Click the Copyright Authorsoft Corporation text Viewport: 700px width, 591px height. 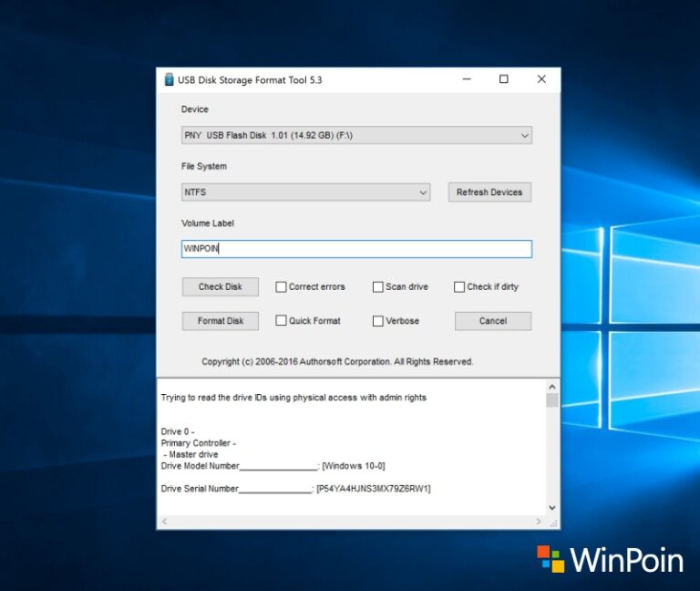coord(337,361)
